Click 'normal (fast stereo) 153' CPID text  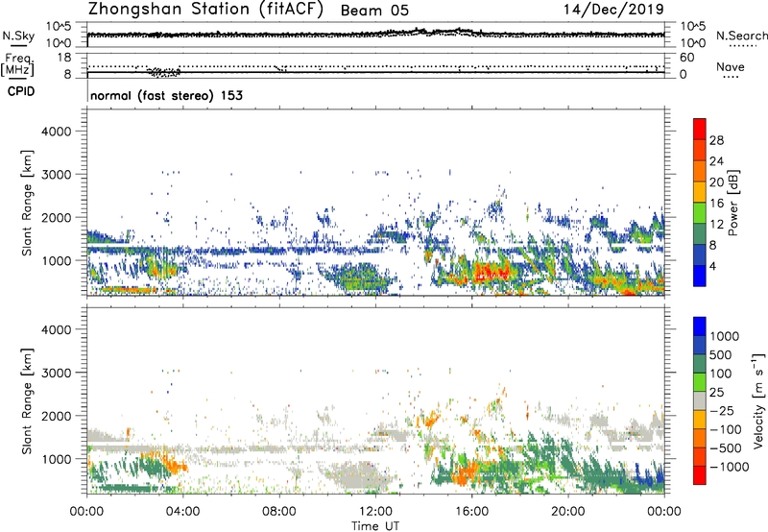[x=166, y=95]
